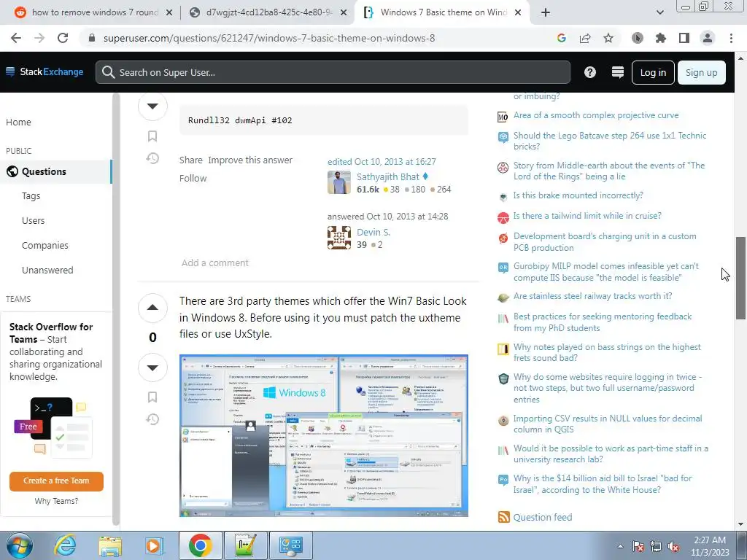The image size is (747, 560).
Task: Click Share under the Rundll32 answer
Action: [190, 160]
